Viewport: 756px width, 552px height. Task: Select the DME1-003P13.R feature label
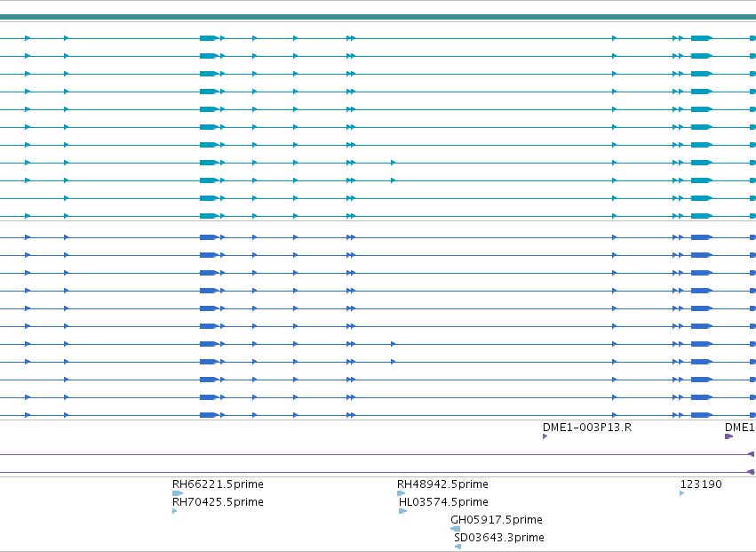point(587,428)
